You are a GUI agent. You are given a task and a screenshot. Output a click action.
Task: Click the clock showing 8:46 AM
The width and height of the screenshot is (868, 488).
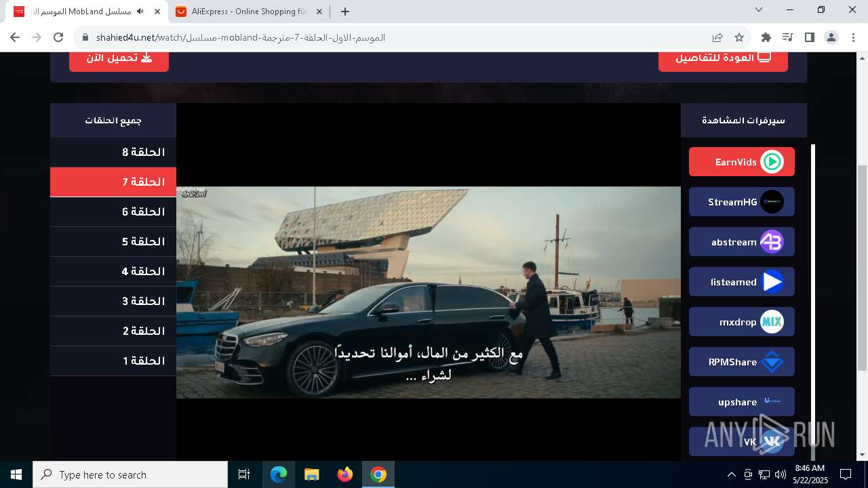[810, 468]
